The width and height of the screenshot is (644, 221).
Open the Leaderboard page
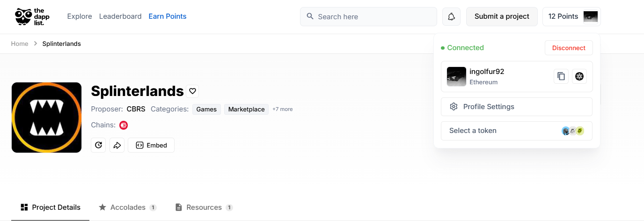[x=120, y=16]
